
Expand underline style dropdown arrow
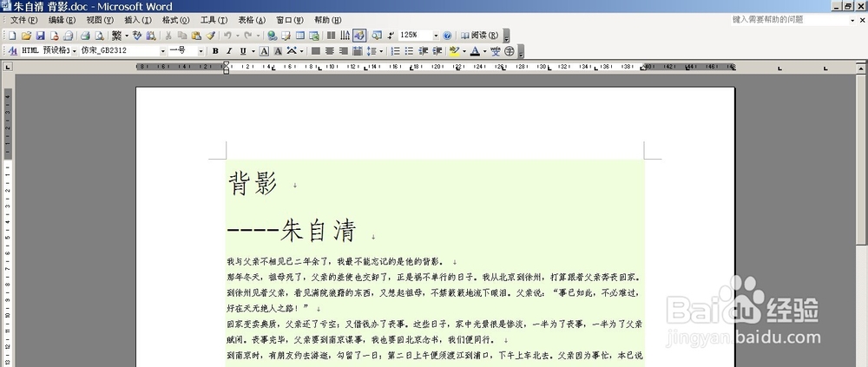coord(253,51)
